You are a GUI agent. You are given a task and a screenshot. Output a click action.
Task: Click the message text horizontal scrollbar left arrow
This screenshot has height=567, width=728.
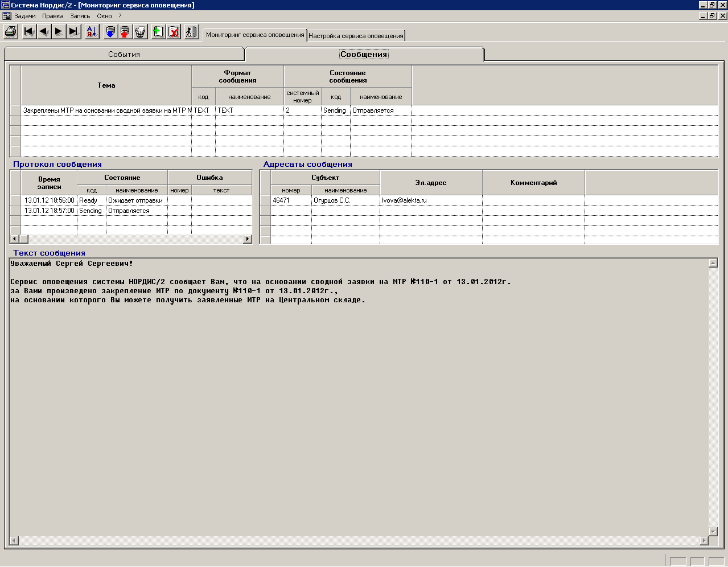[14, 540]
